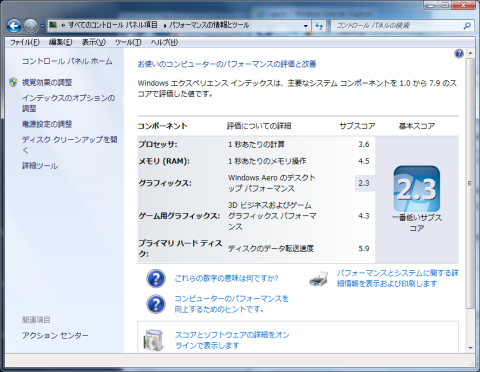Click the memory subscore 4.5
Image resolution: width=480 pixels, height=372 pixels.
click(x=364, y=161)
